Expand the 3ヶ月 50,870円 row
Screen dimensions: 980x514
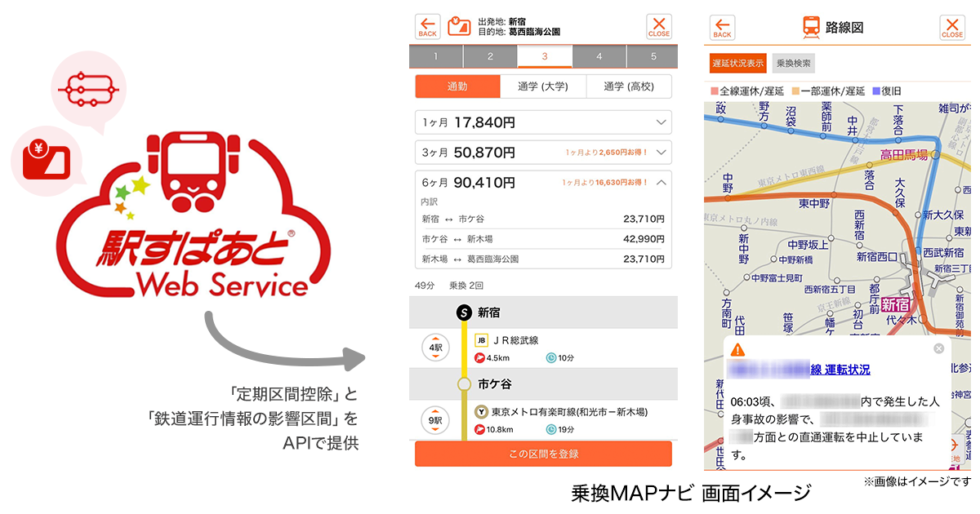[543, 152]
